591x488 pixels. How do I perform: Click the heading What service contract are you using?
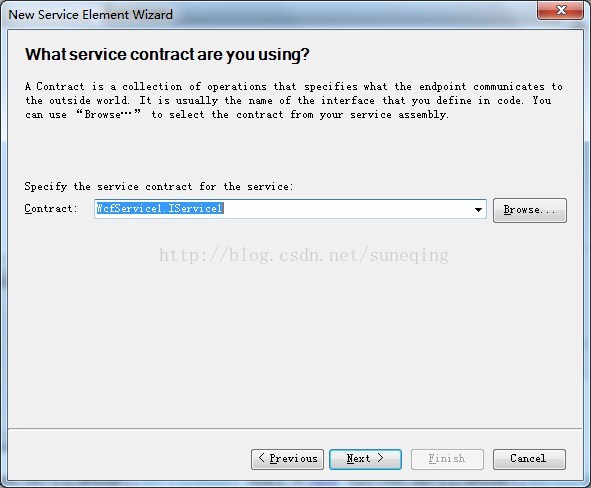[x=167, y=54]
